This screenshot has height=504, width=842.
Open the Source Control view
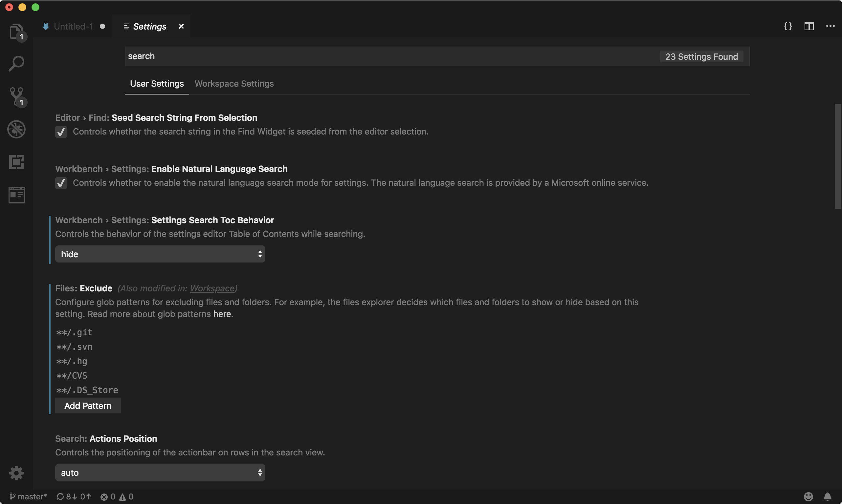click(x=16, y=96)
